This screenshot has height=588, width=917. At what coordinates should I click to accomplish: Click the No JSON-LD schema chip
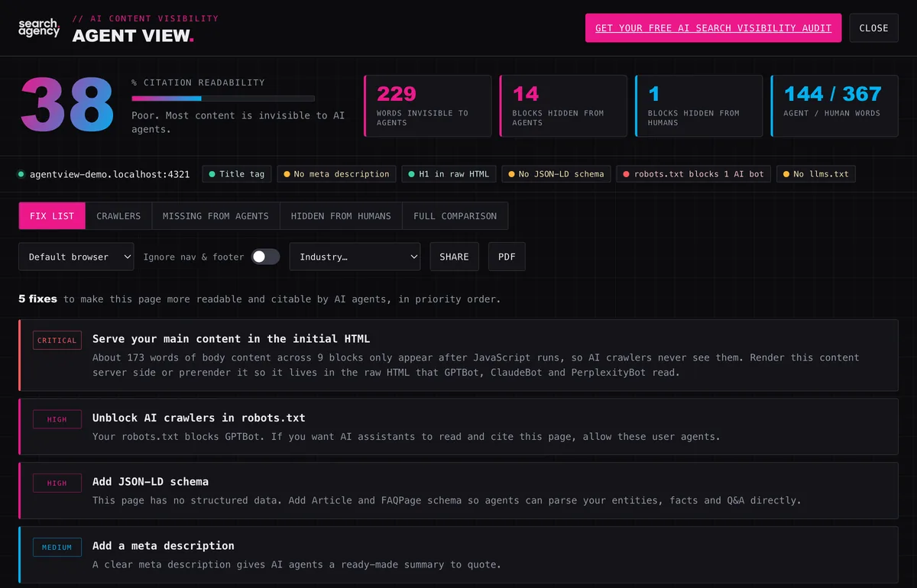point(556,174)
